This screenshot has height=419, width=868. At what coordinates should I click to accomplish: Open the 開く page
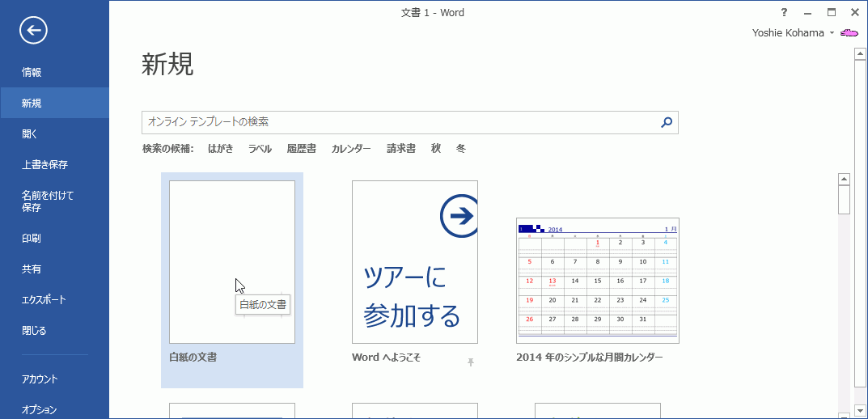[54, 134]
